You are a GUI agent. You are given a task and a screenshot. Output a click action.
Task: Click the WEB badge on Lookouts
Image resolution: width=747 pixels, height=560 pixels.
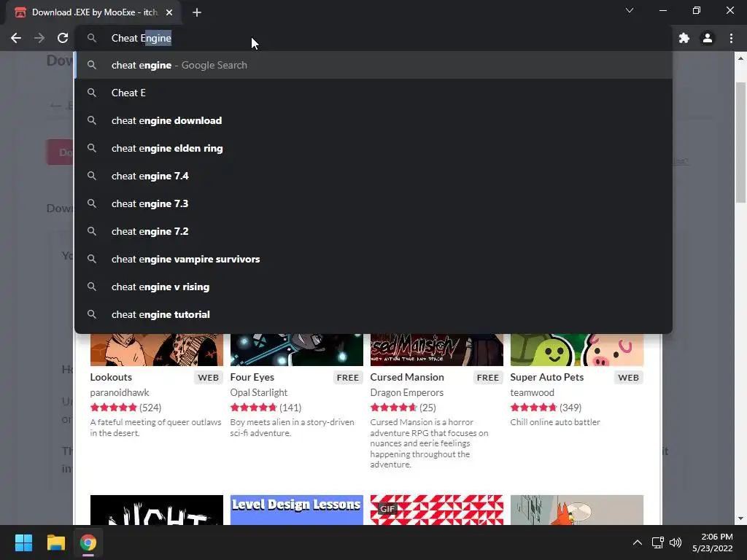click(x=208, y=378)
